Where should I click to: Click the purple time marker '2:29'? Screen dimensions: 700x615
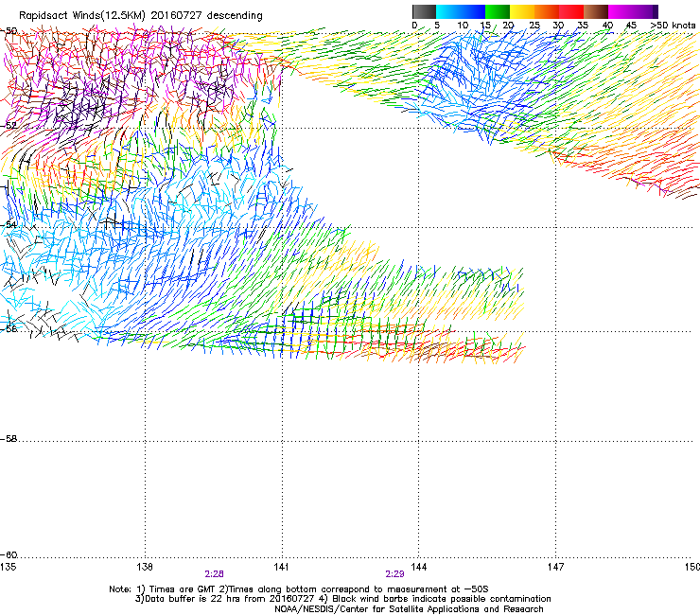[394, 574]
